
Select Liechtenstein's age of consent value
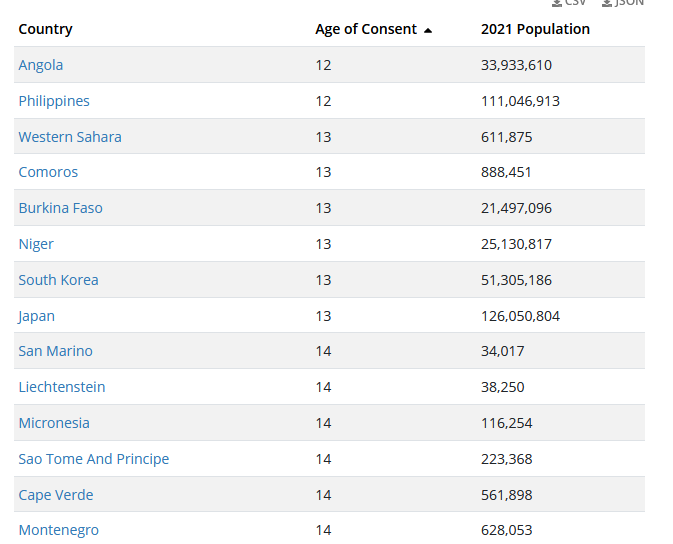pyautogui.click(x=323, y=387)
